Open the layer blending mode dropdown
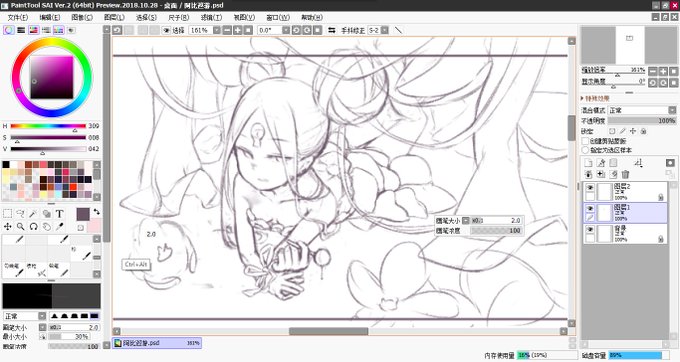680x362 pixels. [672, 110]
